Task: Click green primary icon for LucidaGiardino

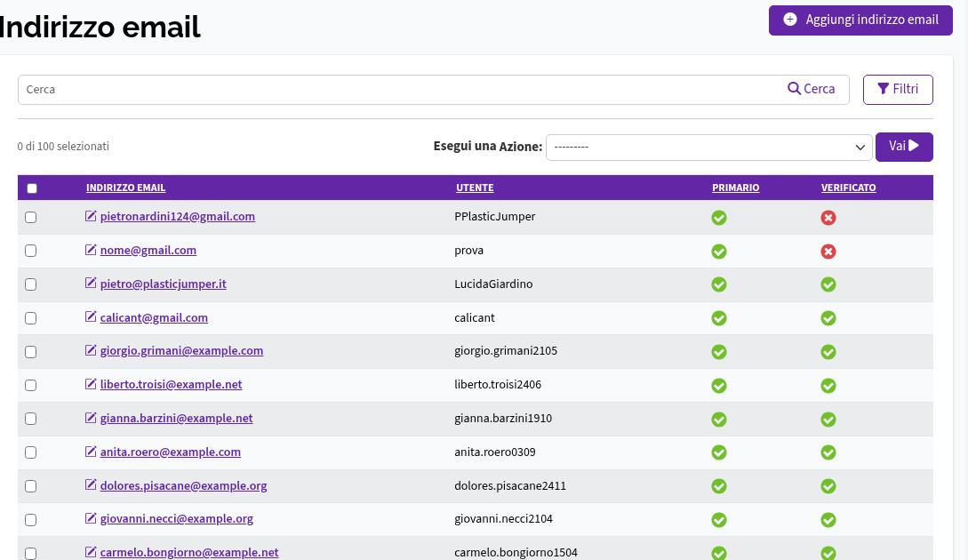Action: point(718,284)
